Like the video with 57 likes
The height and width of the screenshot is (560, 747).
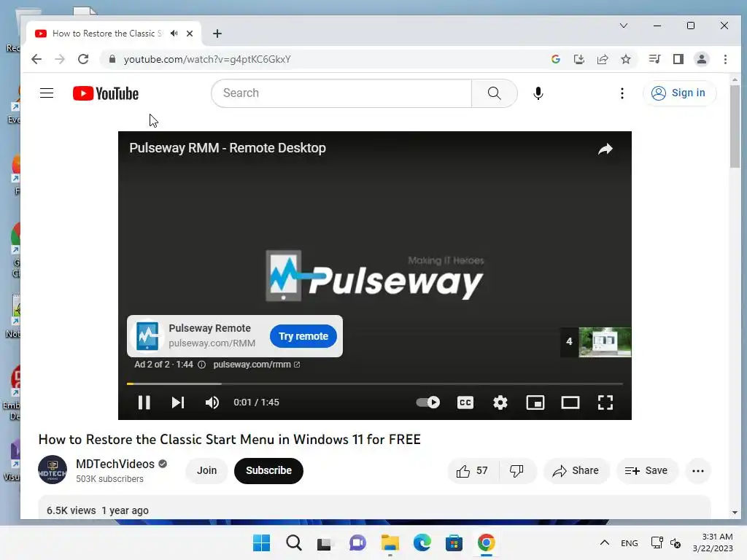point(472,470)
